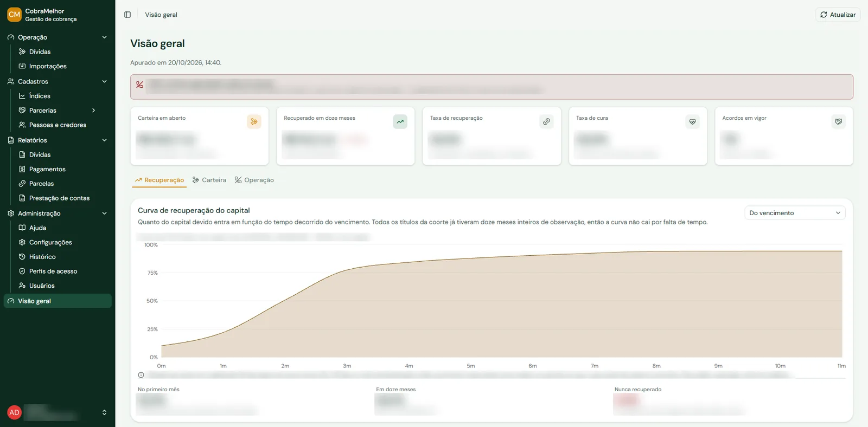Click the Acordos em vigor handshake icon
This screenshot has width=868, height=427.
[x=839, y=121]
